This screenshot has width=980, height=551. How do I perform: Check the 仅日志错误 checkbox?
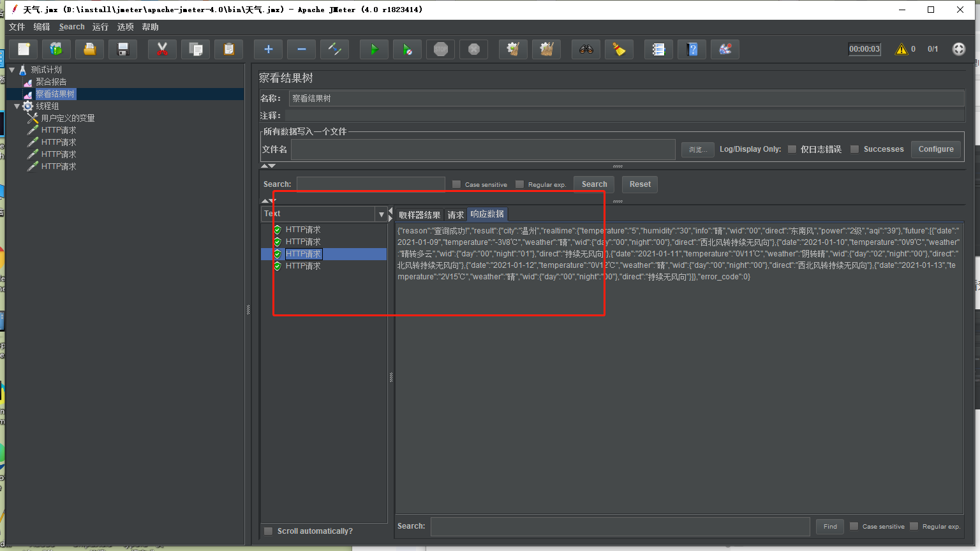(x=792, y=149)
